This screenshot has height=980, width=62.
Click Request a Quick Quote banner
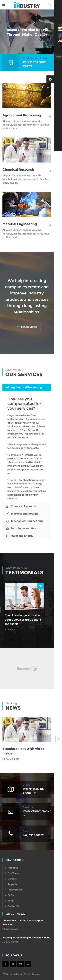(27, 62)
